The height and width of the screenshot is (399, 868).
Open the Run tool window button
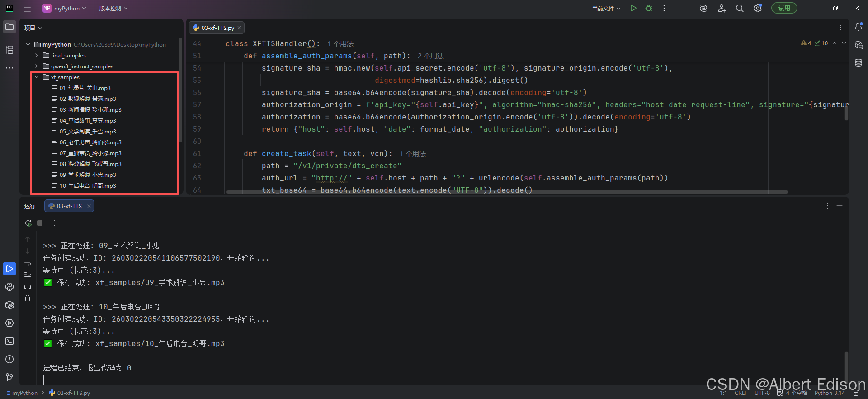[x=9, y=269]
